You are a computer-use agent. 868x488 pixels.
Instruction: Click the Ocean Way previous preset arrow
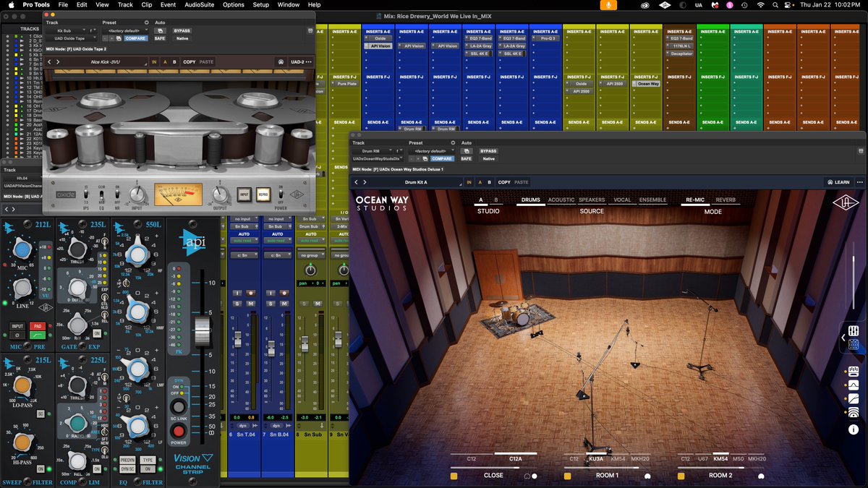point(357,182)
